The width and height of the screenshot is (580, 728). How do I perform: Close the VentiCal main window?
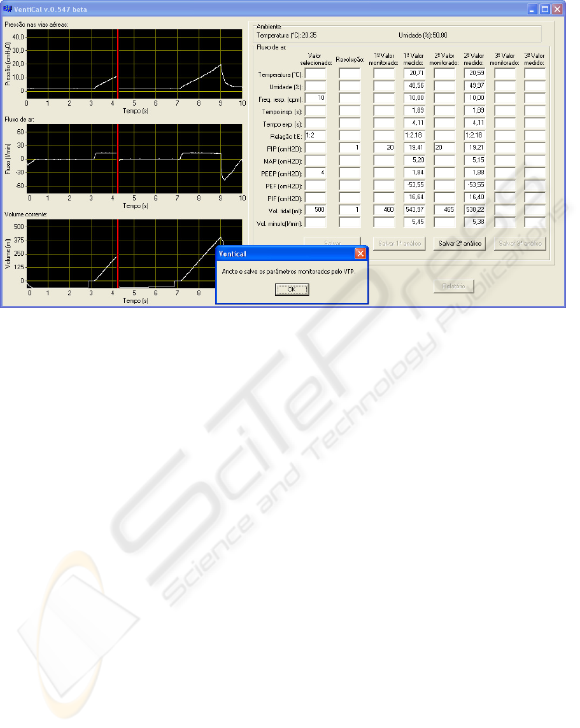pyautogui.click(x=558, y=10)
